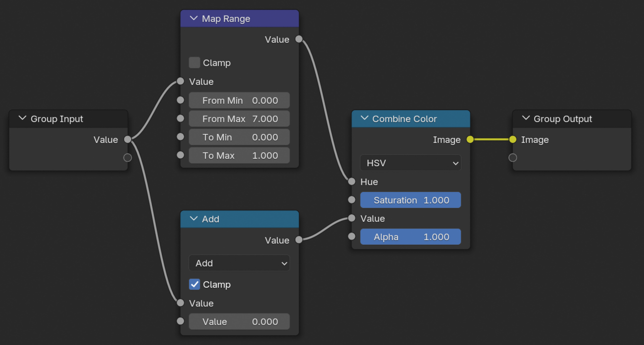
Task: Adjust the Saturation slider on Combine Color
Action: 410,200
